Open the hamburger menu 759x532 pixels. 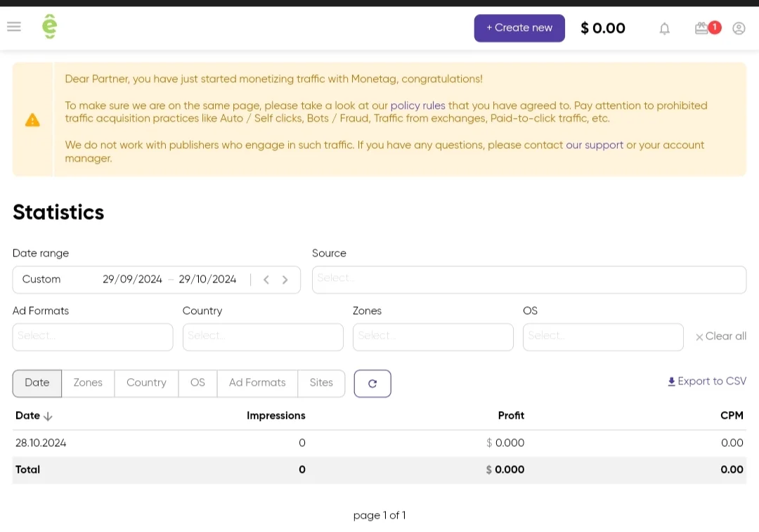coord(14,27)
